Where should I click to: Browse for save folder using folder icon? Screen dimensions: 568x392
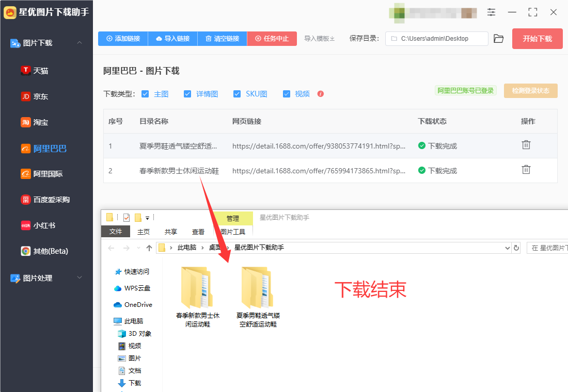[498, 39]
